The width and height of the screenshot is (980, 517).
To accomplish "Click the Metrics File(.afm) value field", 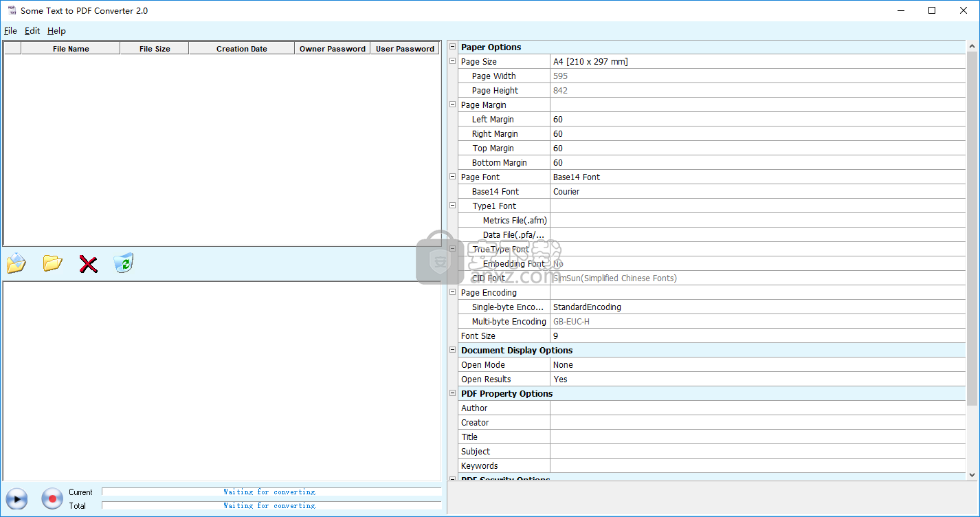I will pyautogui.click(x=758, y=220).
